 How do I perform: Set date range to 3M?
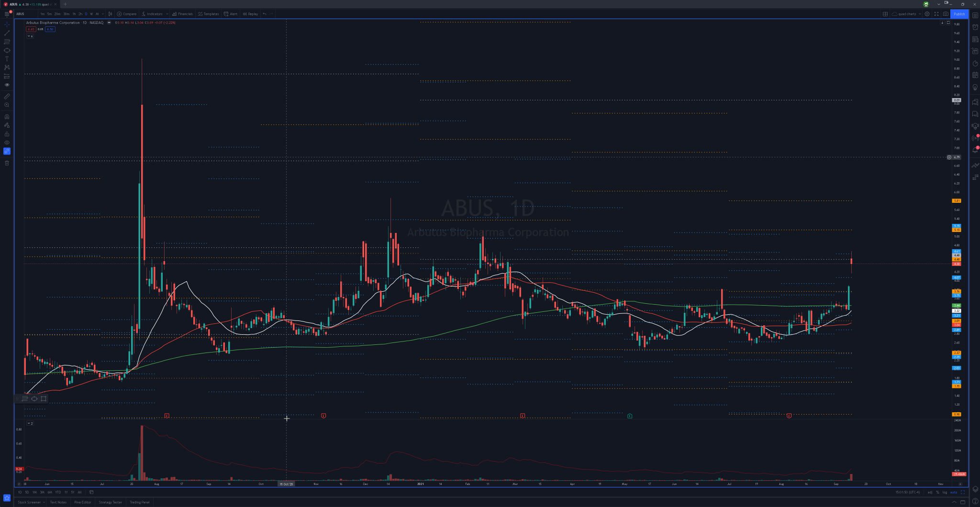coord(42,492)
